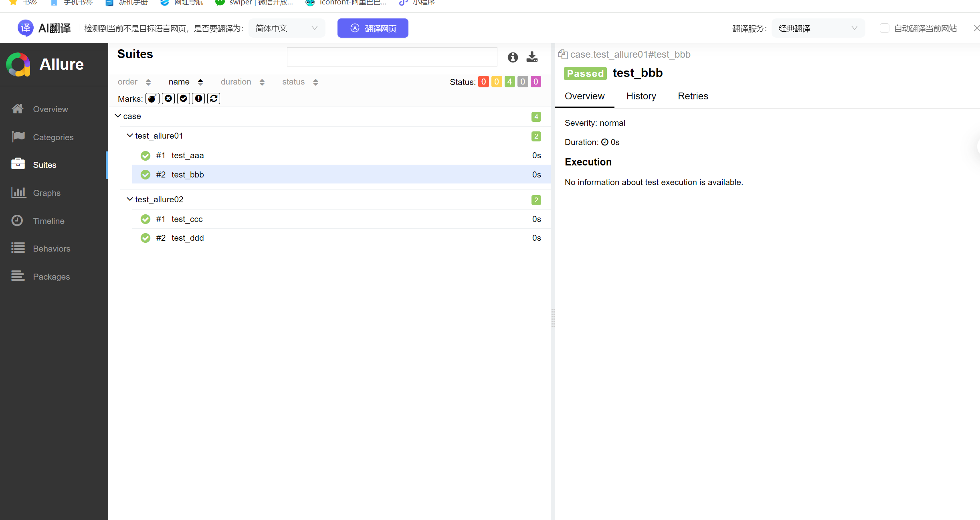Collapse the test_allure02 node

coord(130,200)
